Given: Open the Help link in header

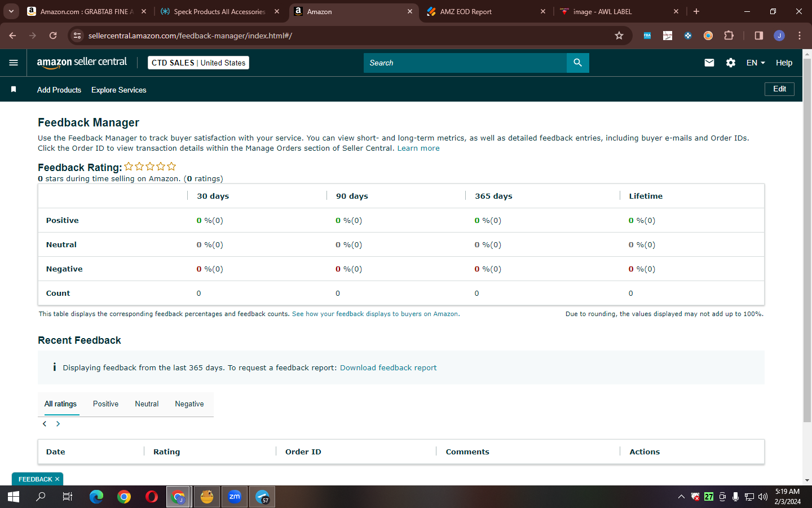Looking at the screenshot, I should [x=784, y=63].
